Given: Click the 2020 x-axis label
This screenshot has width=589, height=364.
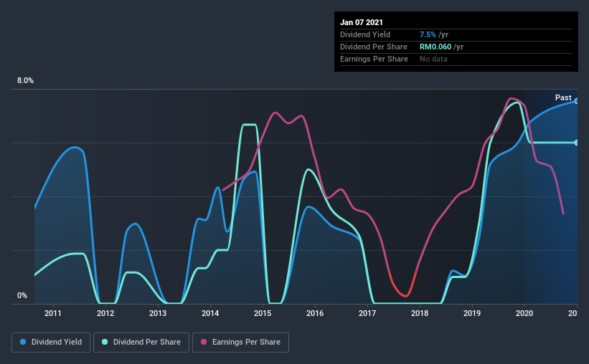Looking at the screenshot, I should click(x=524, y=313).
